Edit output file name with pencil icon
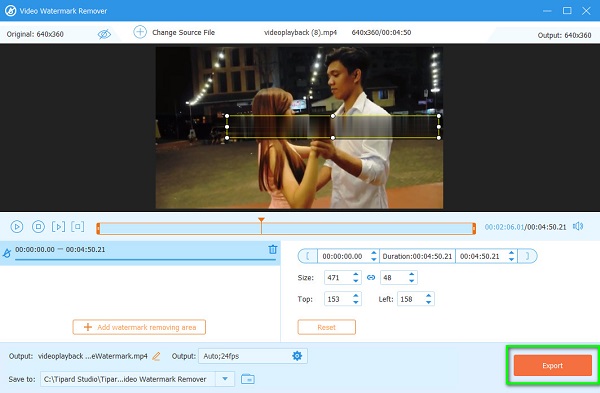600x393 pixels. (x=156, y=356)
